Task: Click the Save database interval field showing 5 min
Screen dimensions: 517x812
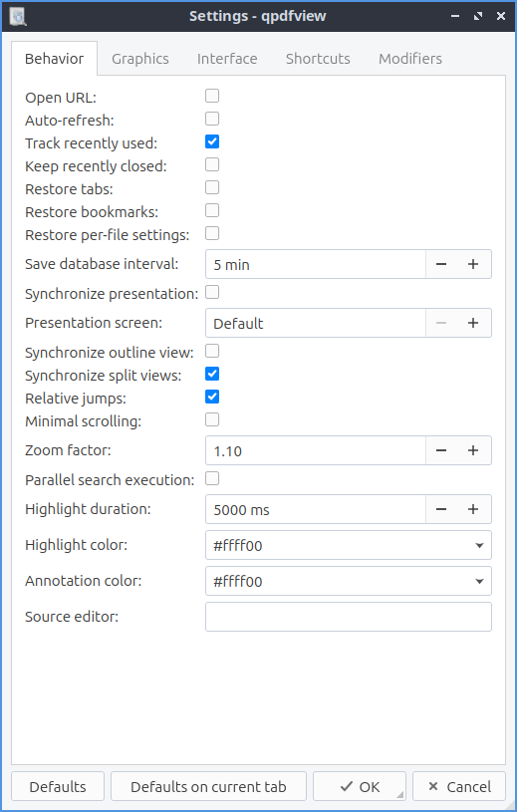Action: click(316, 264)
